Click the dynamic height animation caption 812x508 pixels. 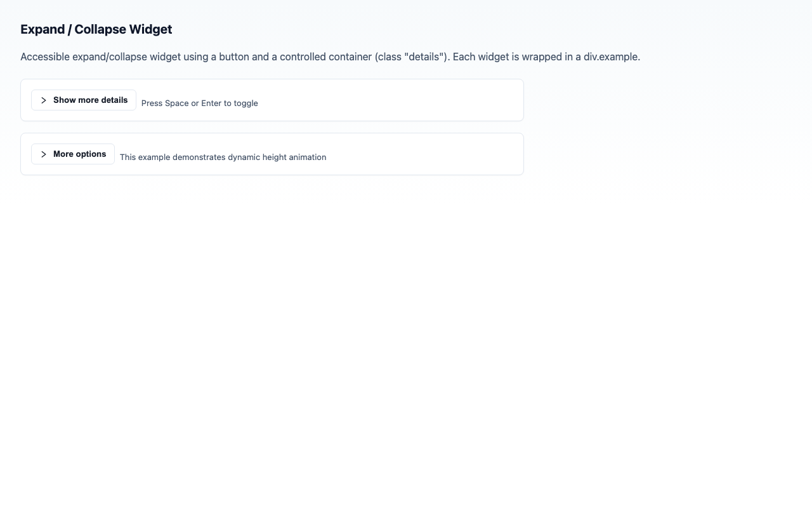223,157
